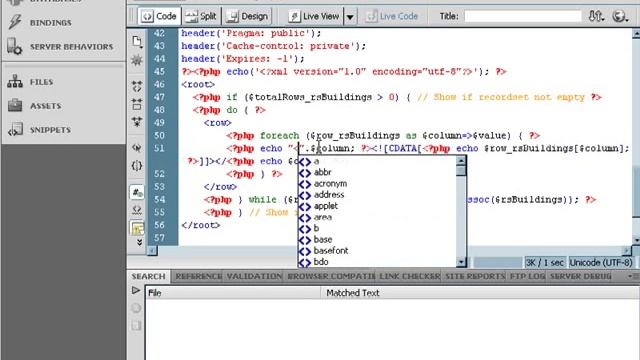
Task: Click the Stop search icon
Action: point(136,308)
